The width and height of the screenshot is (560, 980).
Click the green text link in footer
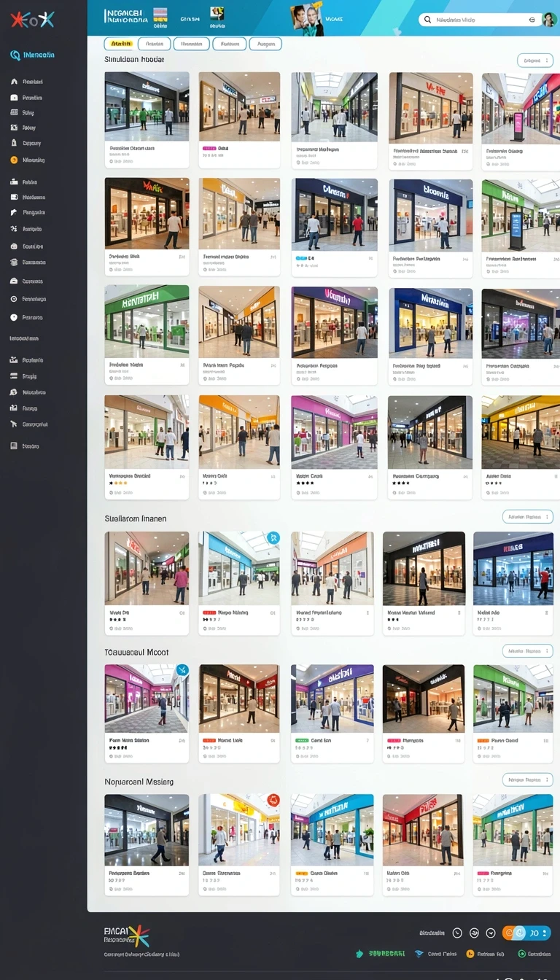pyautogui.click(x=386, y=954)
